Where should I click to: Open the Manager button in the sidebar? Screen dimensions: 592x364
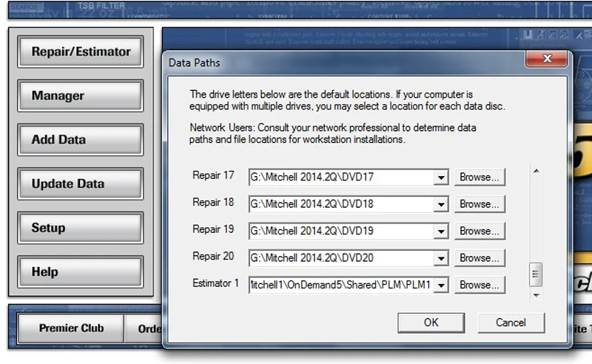coord(81,96)
